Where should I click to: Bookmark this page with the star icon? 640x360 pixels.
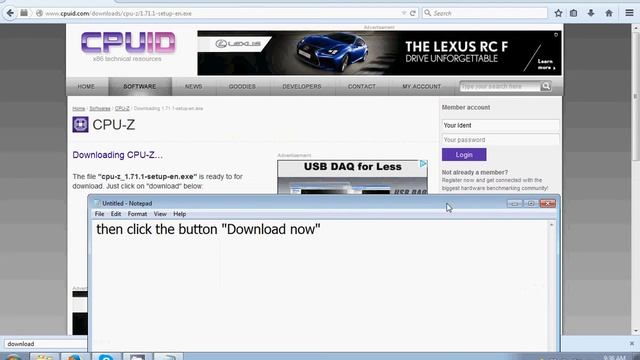tap(558, 13)
